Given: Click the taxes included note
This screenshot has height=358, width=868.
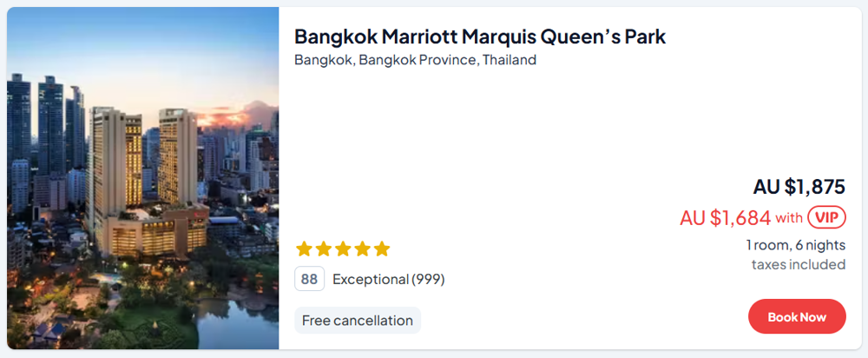Looking at the screenshot, I should tap(799, 264).
